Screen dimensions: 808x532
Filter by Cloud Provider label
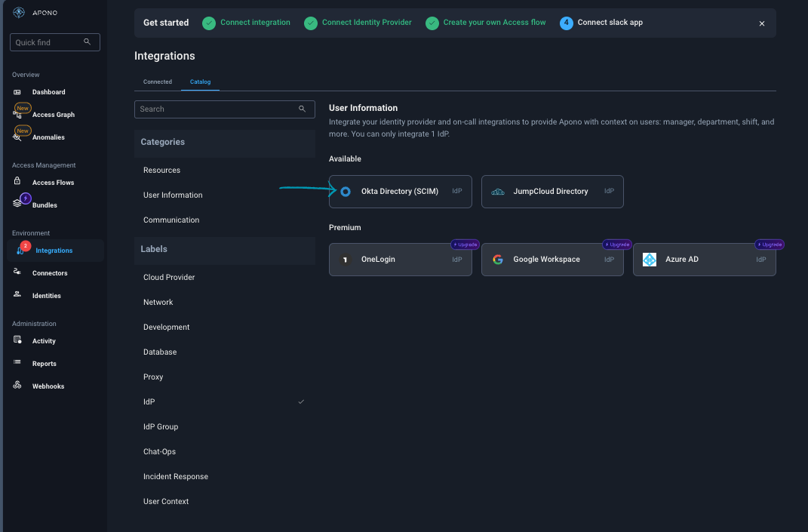[169, 278]
